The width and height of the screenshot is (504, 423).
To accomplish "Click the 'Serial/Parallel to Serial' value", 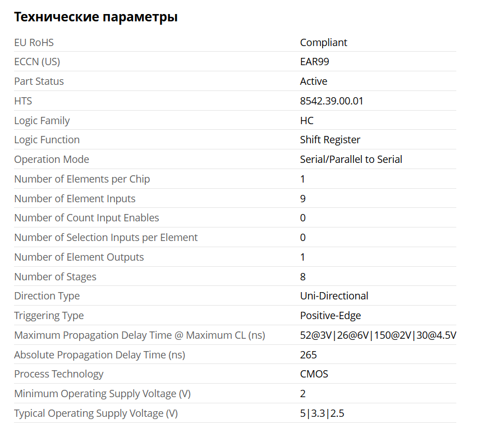I will (x=351, y=160).
